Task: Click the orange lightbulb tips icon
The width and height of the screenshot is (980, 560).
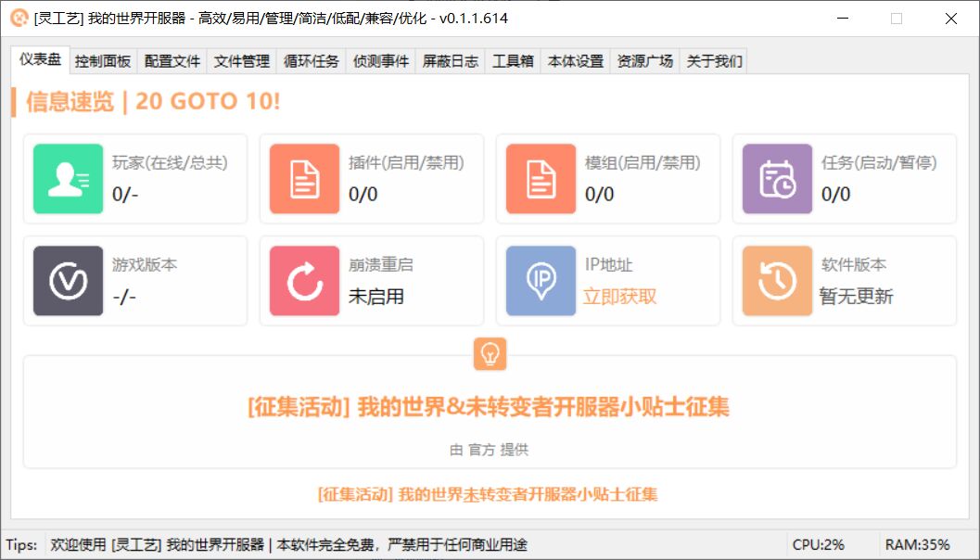Action: coord(490,354)
